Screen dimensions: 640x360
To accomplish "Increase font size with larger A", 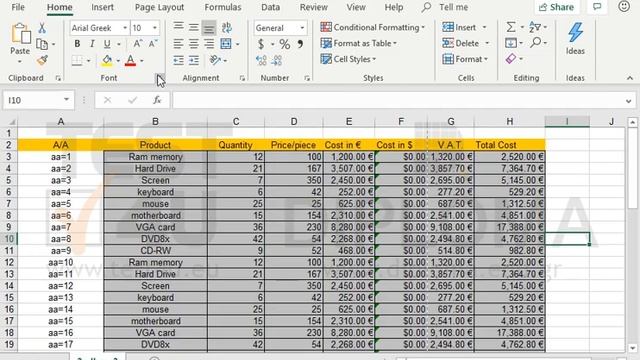I will tap(138, 44).
